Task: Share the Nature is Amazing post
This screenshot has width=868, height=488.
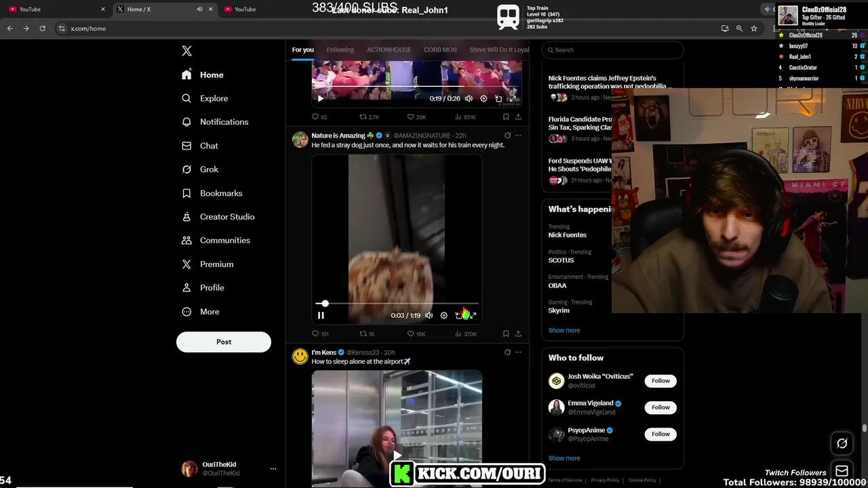Action: (x=518, y=333)
